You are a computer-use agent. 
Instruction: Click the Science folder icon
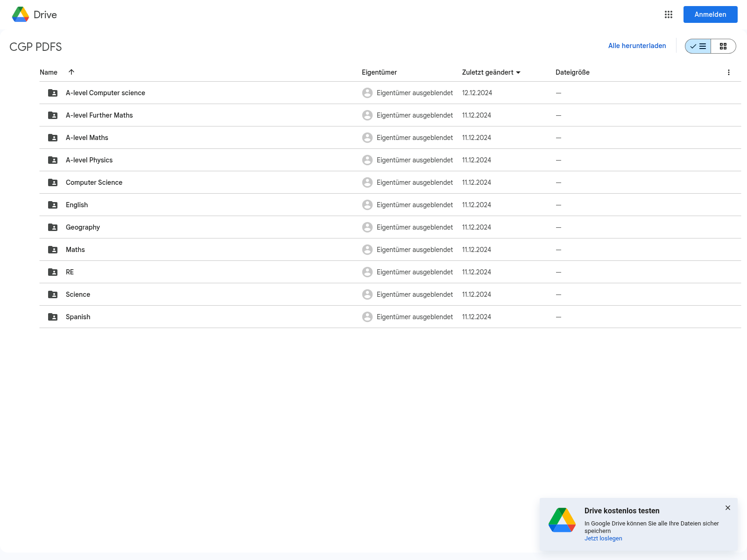[x=53, y=294]
